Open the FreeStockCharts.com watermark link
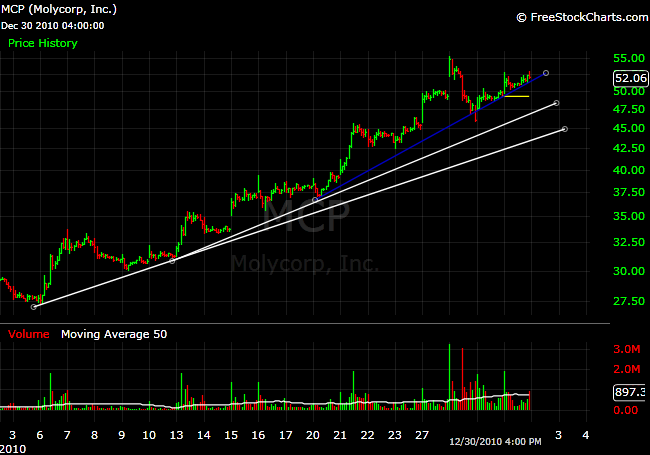The width and height of the screenshot is (650, 455). [x=582, y=17]
